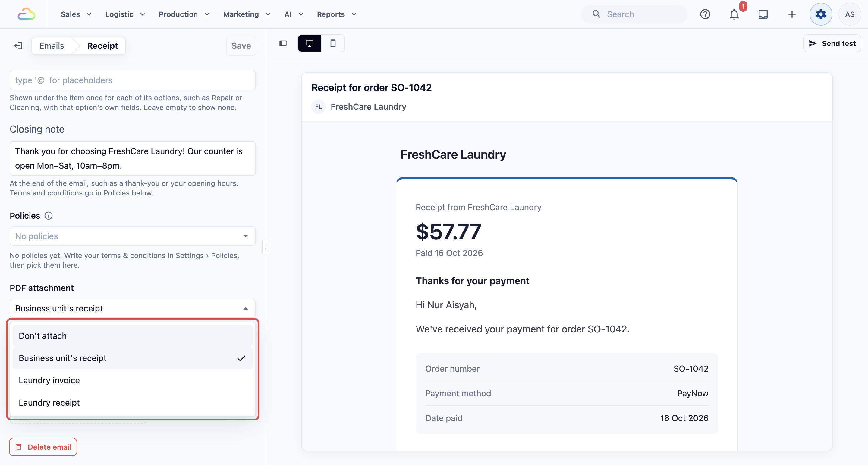The image size is (868, 465).
Task: Open settings gear icon
Action: (821, 14)
